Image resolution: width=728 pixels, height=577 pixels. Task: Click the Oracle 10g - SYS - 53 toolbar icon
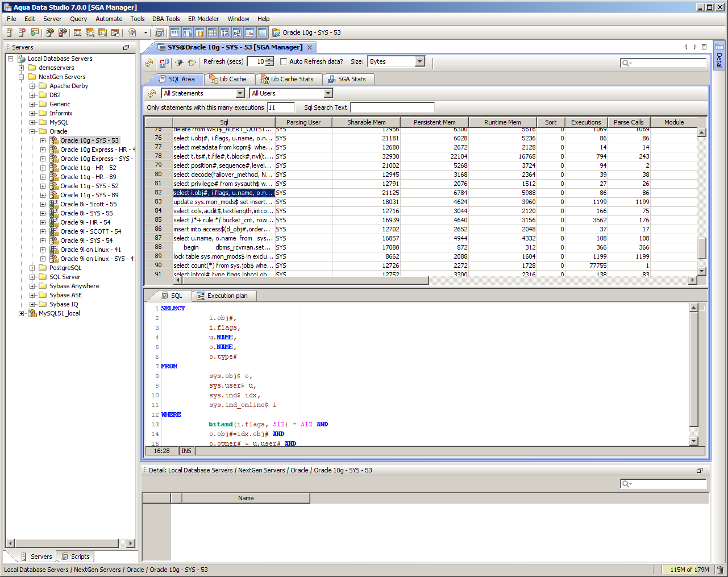(x=276, y=32)
